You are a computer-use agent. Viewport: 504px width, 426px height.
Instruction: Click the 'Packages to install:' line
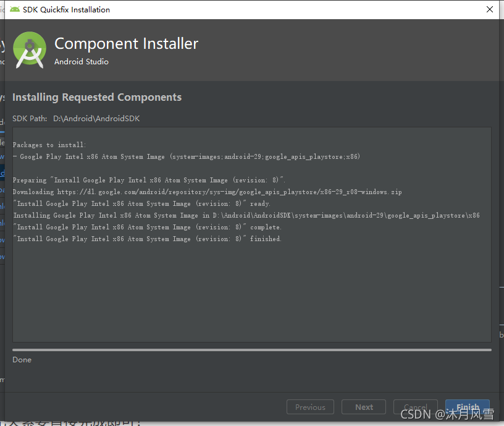pos(49,145)
